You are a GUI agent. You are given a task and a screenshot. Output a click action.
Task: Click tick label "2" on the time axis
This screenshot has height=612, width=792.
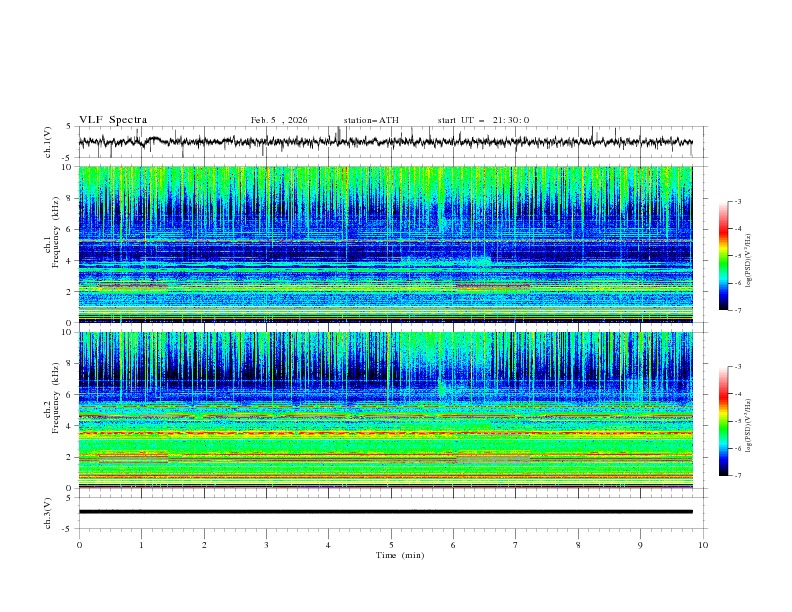pos(204,545)
